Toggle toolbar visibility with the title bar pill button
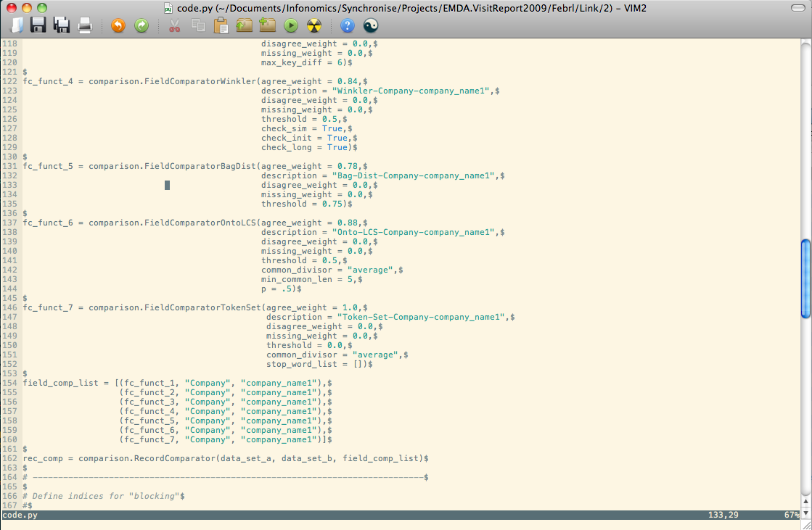 798,8
